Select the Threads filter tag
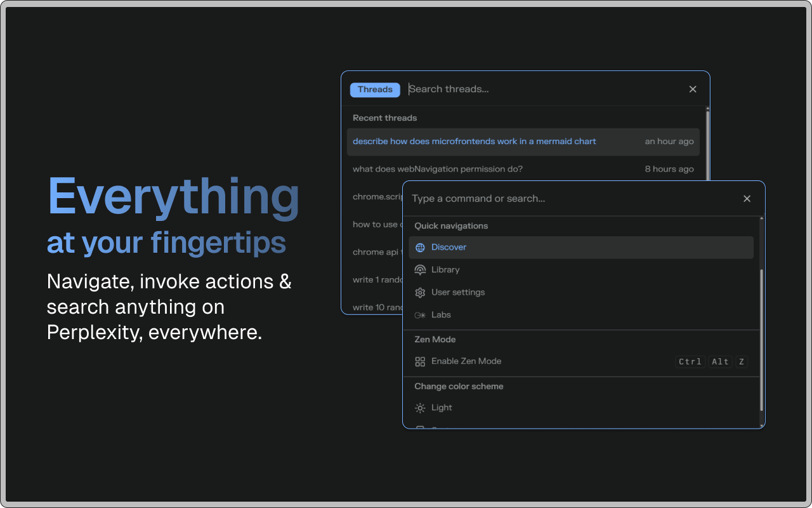 tap(375, 90)
